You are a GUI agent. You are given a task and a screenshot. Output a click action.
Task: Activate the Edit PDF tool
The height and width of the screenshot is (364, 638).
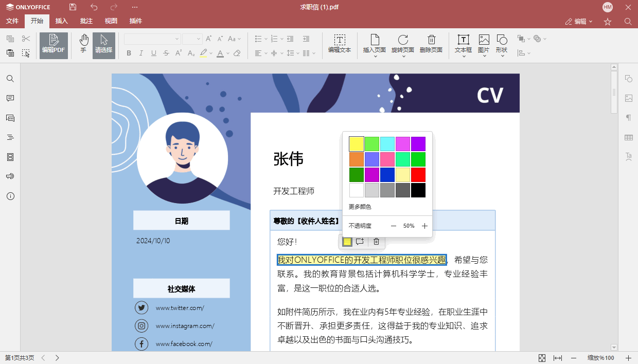[x=54, y=45]
